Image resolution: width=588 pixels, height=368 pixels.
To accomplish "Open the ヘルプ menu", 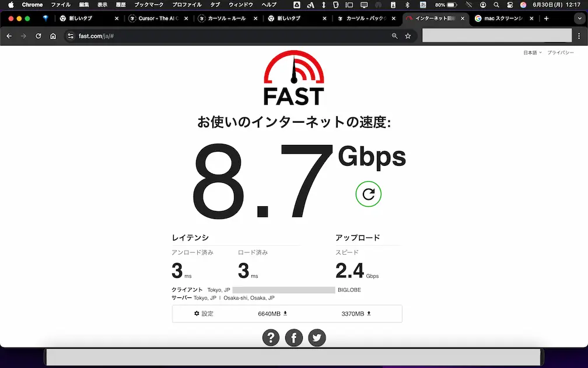I will tap(269, 5).
